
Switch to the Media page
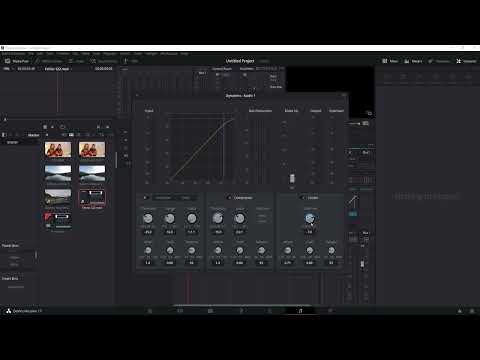pyautogui.click(x=150, y=311)
